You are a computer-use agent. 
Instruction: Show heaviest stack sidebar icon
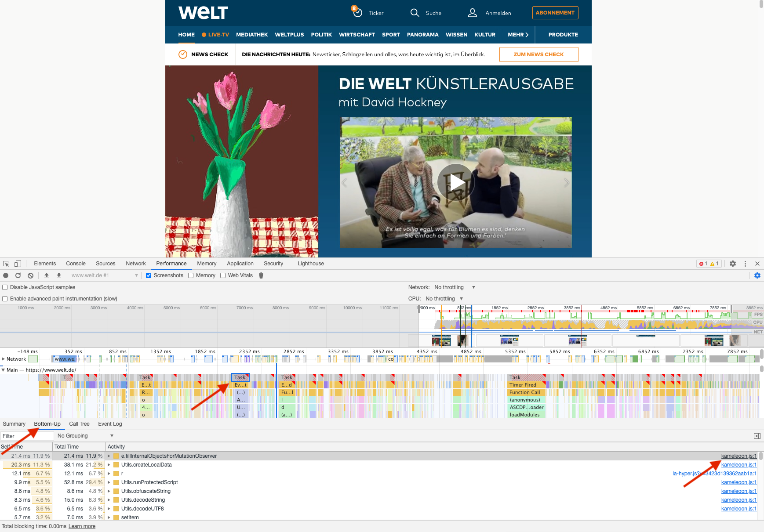pyautogui.click(x=757, y=436)
